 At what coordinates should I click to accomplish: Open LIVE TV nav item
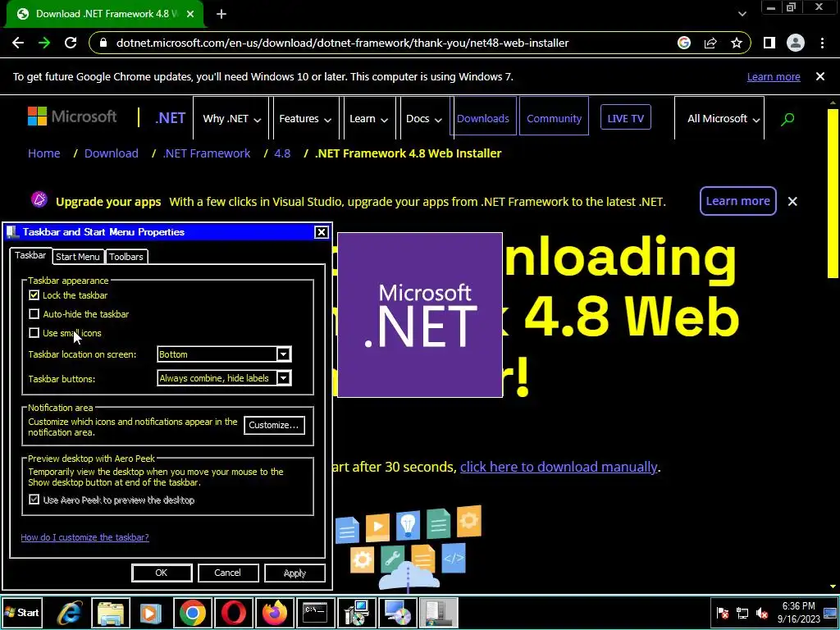point(626,118)
